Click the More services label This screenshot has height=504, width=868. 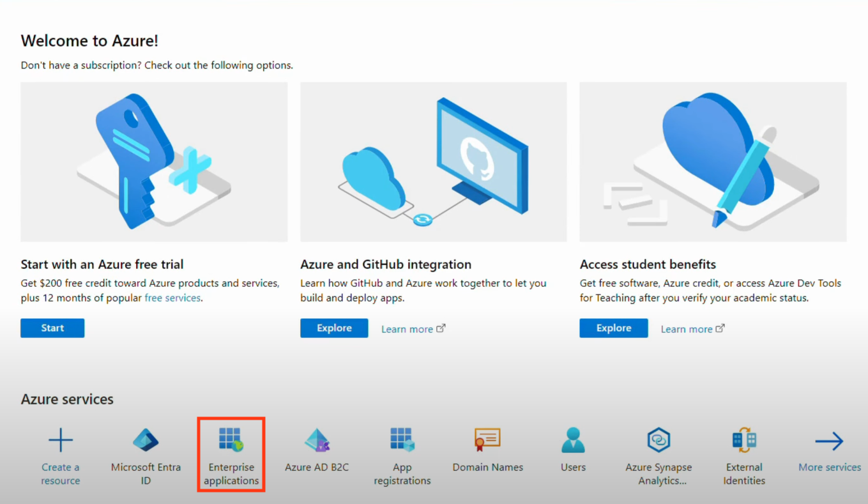[830, 467]
